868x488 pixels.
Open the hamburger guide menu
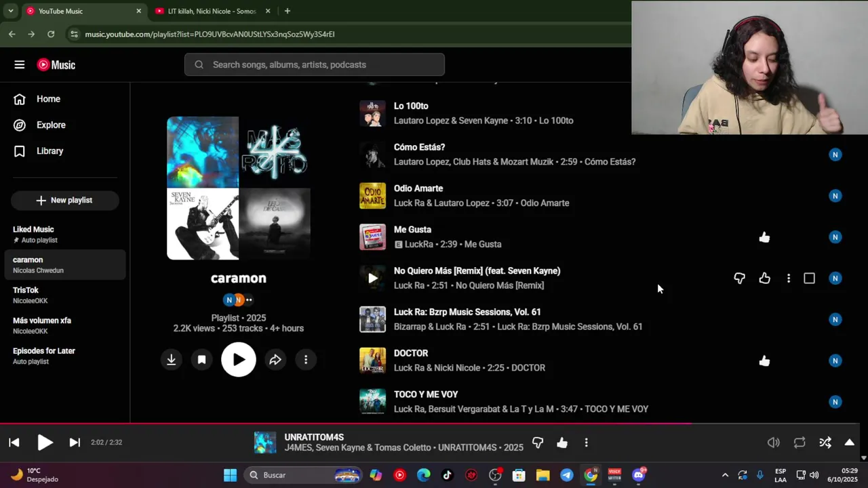(x=20, y=64)
